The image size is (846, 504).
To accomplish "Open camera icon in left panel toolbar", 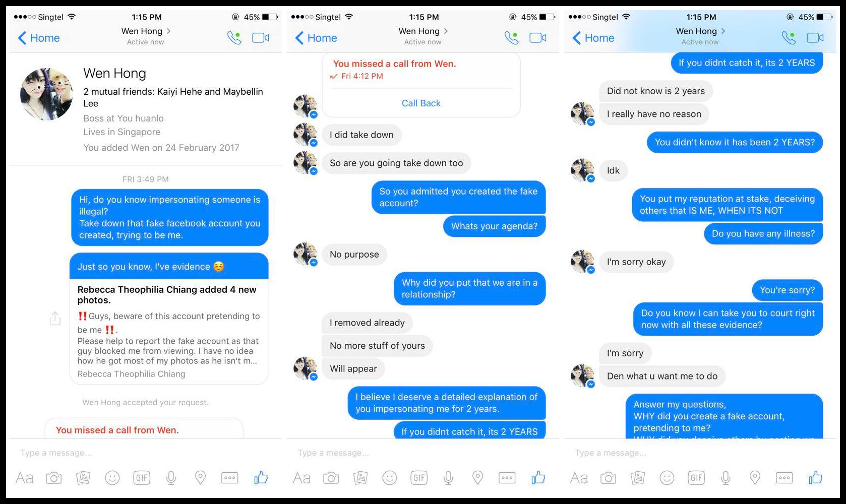I will point(53,478).
